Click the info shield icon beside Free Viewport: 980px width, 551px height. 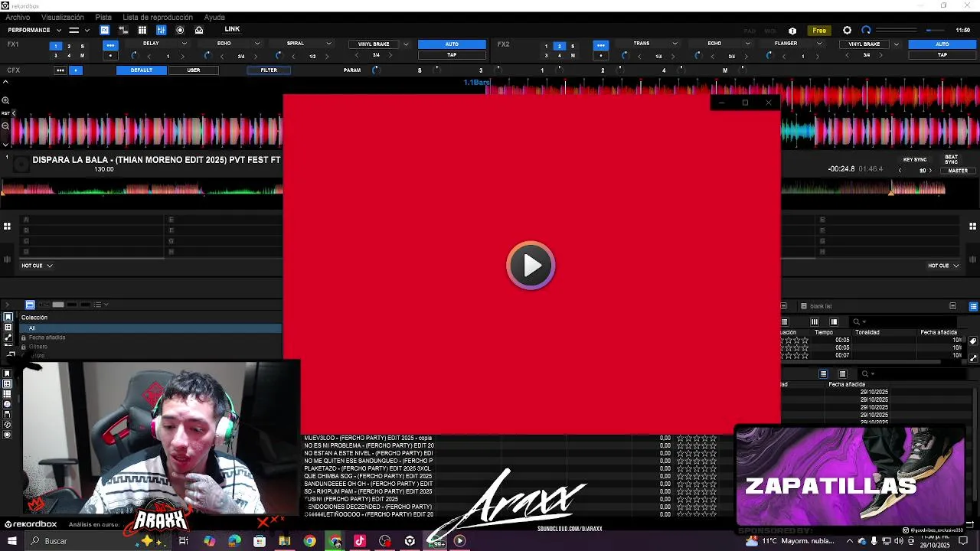tap(792, 31)
